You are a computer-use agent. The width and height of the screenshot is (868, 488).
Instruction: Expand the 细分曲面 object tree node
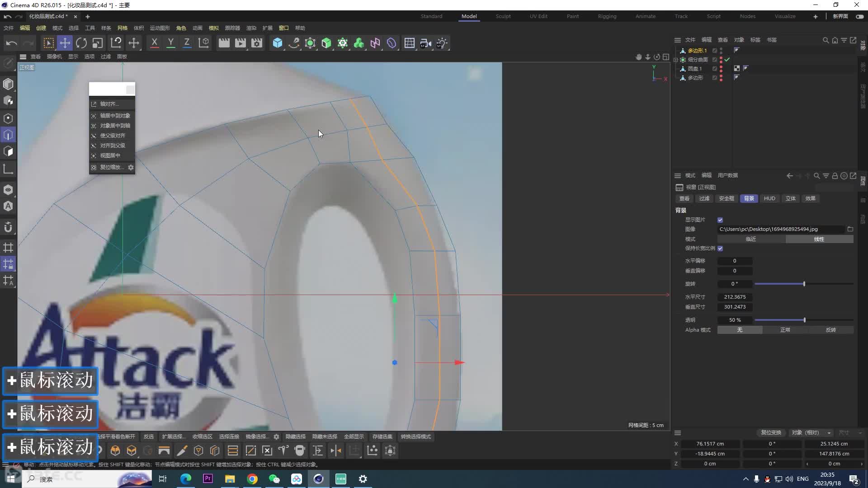tap(676, 60)
